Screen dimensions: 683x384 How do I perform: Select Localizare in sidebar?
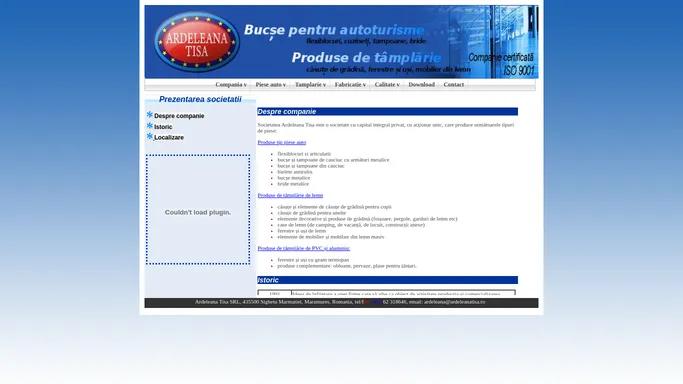click(169, 138)
